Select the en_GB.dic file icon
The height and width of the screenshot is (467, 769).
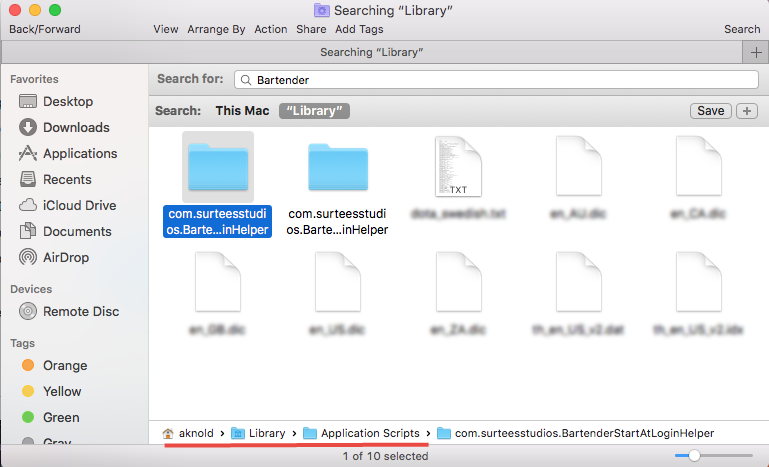point(218,282)
